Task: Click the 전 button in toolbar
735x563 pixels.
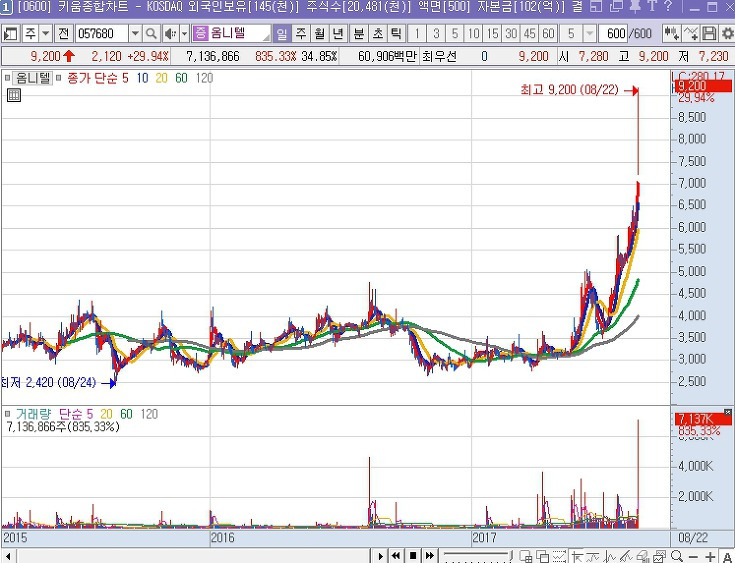Action: tap(63, 34)
